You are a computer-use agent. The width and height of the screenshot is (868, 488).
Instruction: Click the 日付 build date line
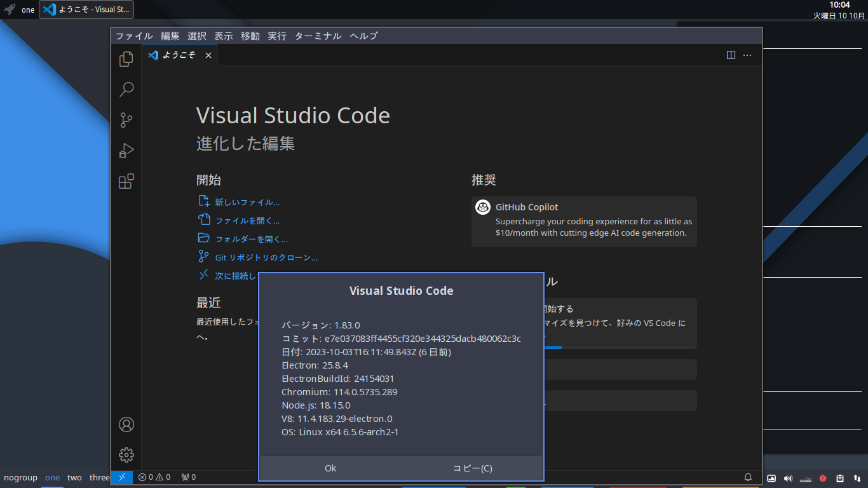[x=366, y=352]
